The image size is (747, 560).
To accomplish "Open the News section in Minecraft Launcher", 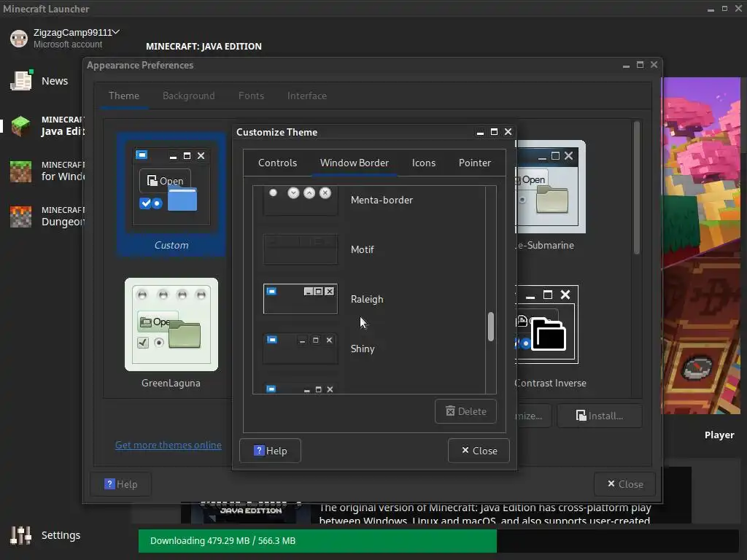I will point(40,81).
